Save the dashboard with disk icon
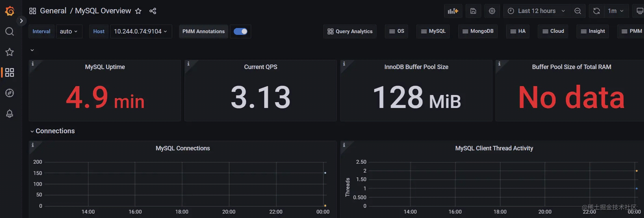Screen dimensions: 644x218 pos(473,11)
